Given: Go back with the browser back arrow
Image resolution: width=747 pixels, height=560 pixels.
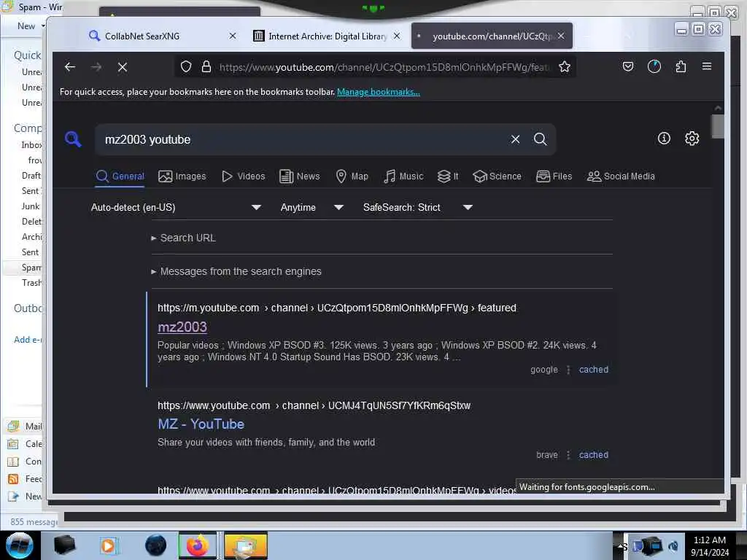Looking at the screenshot, I should point(70,67).
